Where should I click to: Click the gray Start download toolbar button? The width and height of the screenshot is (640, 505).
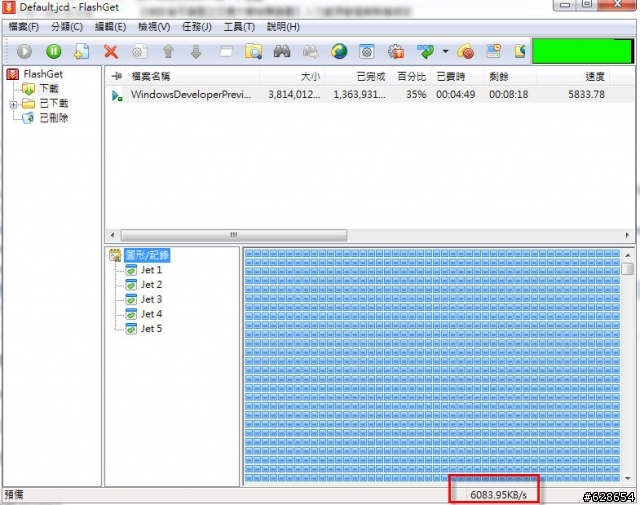pyautogui.click(x=24, y=51)
